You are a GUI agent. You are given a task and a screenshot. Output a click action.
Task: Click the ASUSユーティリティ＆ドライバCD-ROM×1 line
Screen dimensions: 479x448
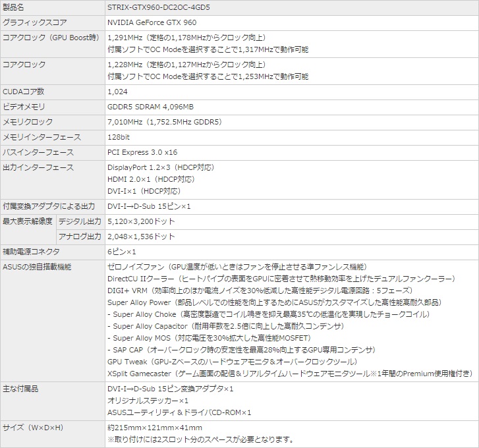tap(179, 412)
